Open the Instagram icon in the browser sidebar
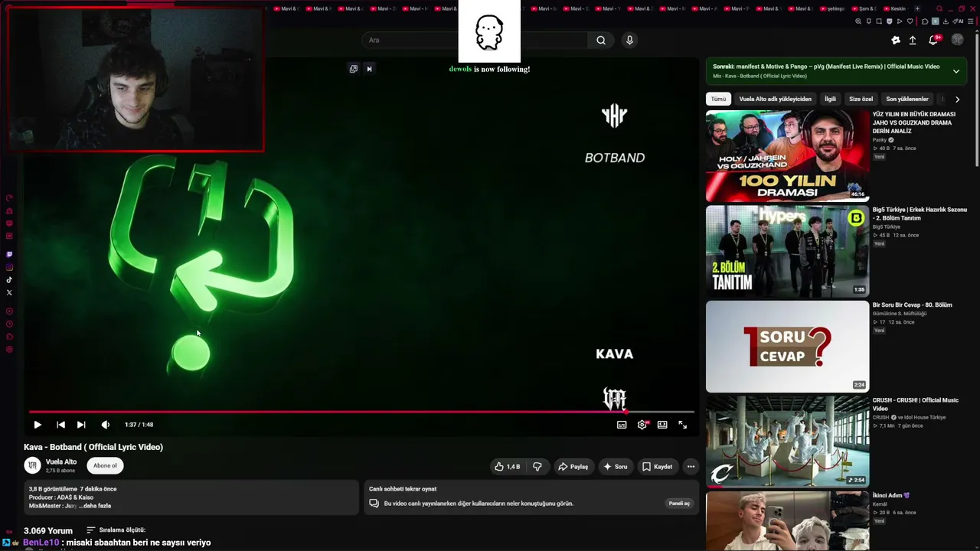The height and width of the screenshot is (551, 980). click(9, 267)
